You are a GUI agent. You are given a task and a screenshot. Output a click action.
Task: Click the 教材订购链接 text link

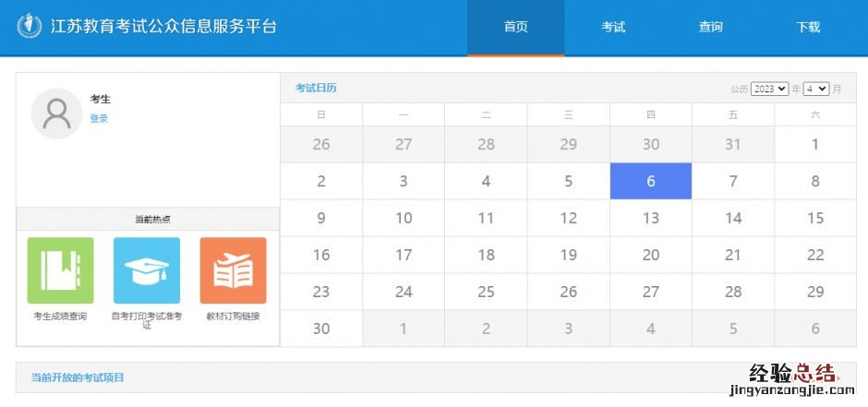pyautogui.click(x=233, y=317)
